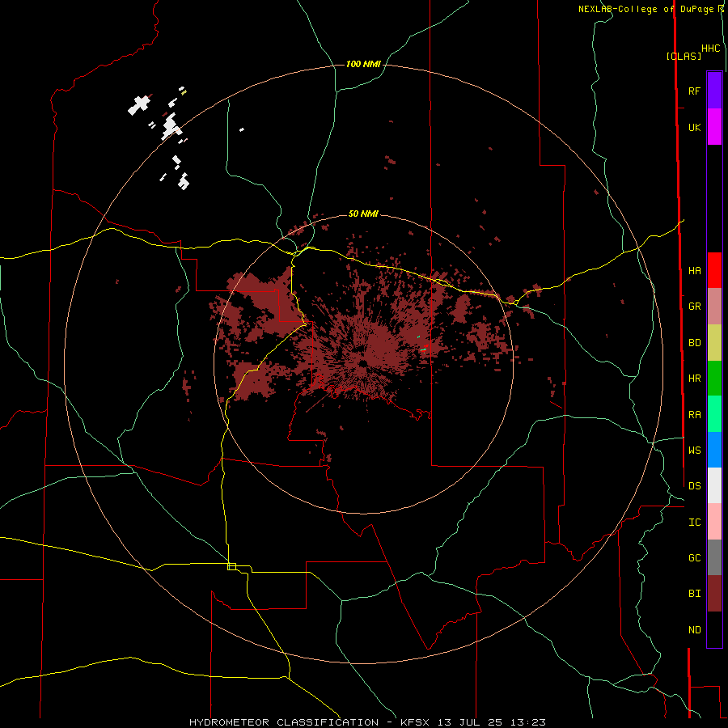This screenshot has height=728, width=728.
Task: Click the ND black legend swatch
Action: [714, 629]
